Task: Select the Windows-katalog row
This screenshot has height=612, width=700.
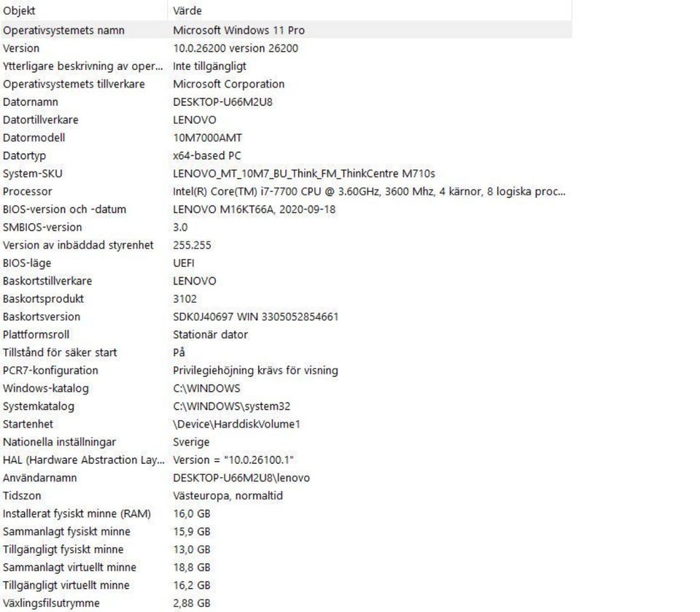Action: tap(286, 388)
